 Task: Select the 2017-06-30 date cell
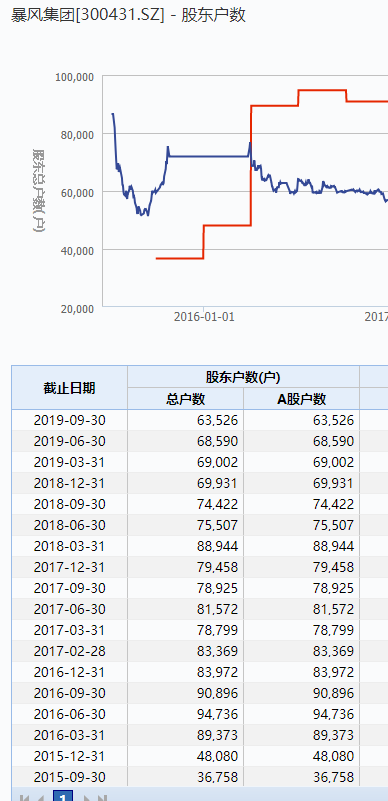coord(69,609)
